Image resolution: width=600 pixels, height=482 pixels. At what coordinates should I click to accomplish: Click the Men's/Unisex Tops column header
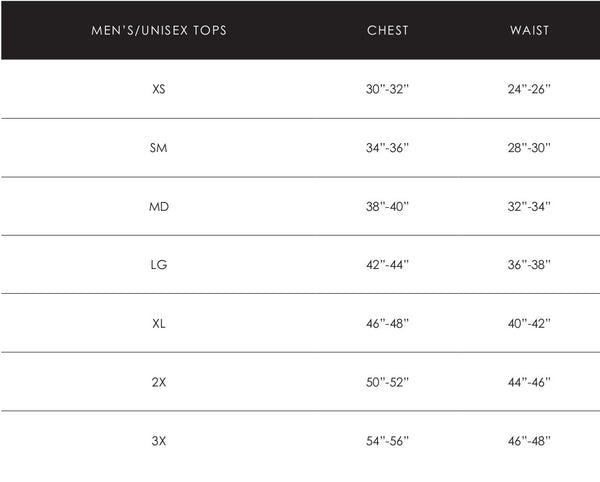point(159,30)
